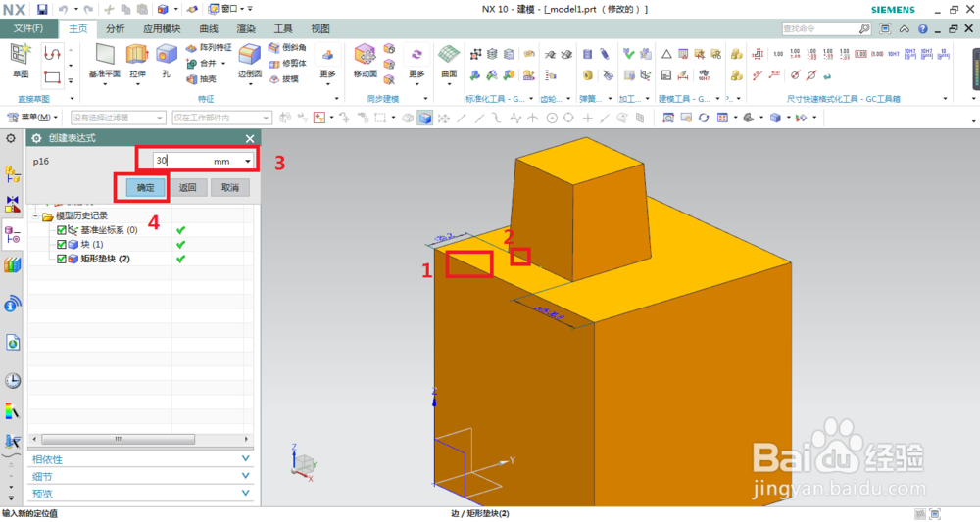Image resolution: width=980 pixels, height=522 pixels.
Task: Toggle checkbox for 块 (1)
Action: click(61, 244)
